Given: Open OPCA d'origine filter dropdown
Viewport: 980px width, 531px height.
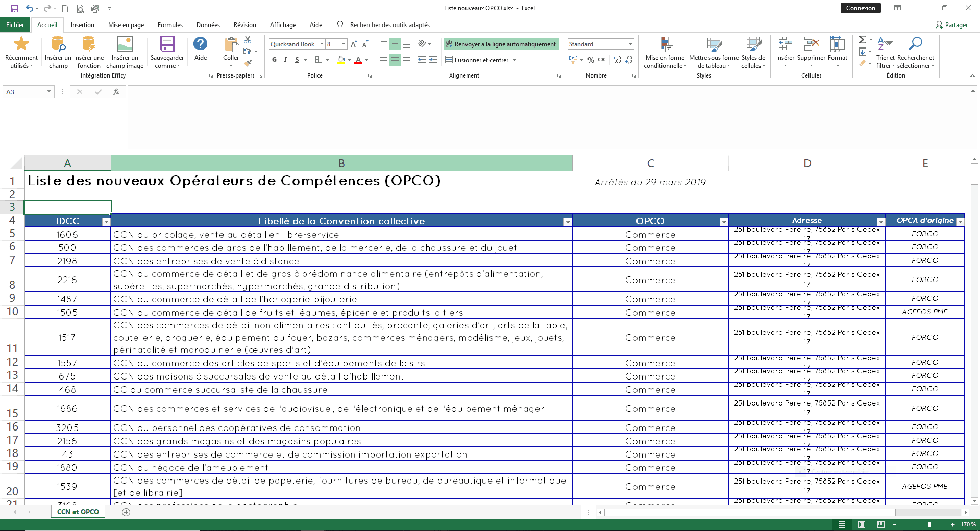Looking at the screenshot, I should [960, 222].
